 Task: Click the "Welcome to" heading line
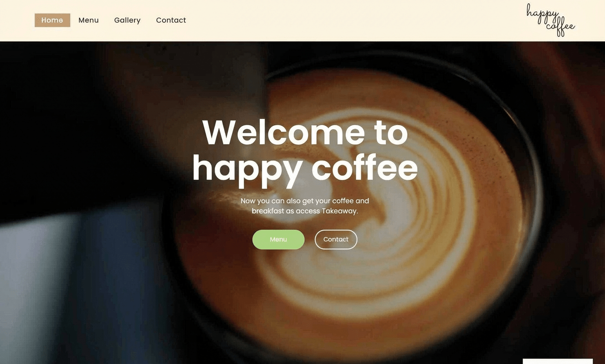pyautogui.click(x=305, y=133)
